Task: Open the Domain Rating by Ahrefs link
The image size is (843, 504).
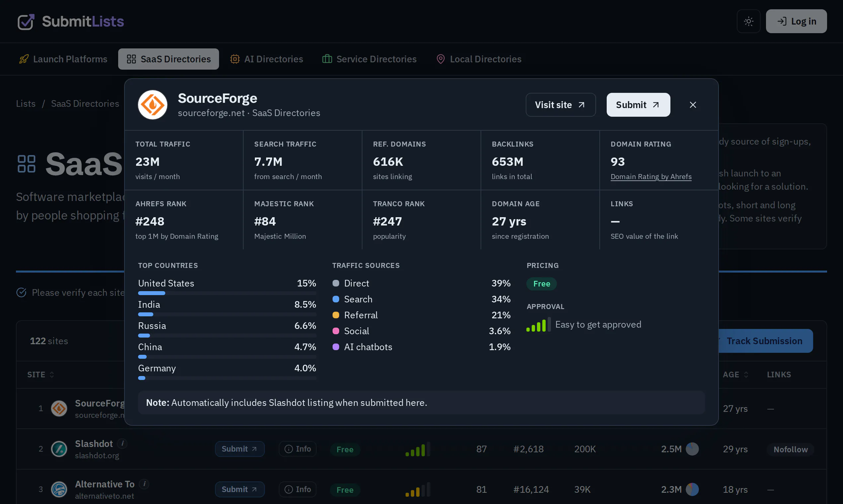Action: tap(651, 177)
